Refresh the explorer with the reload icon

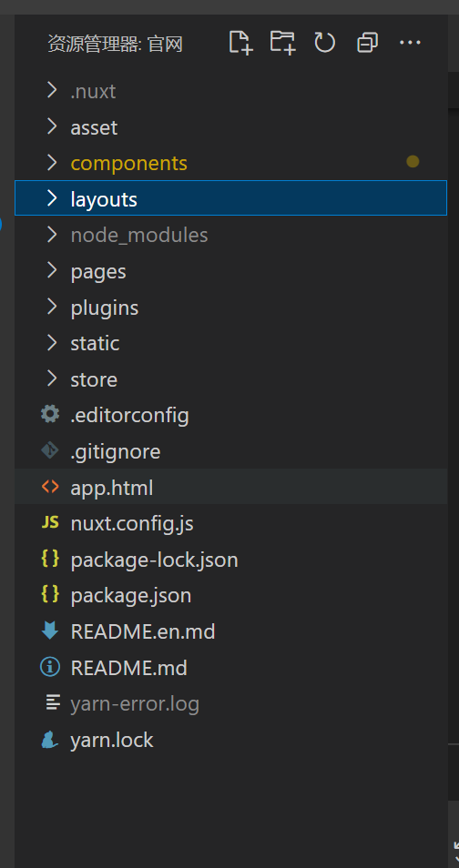coord(324,43)
